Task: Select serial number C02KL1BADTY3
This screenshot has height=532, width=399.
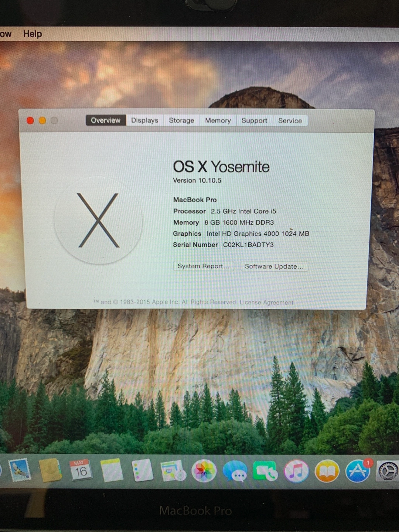Action: pos(248,245)
